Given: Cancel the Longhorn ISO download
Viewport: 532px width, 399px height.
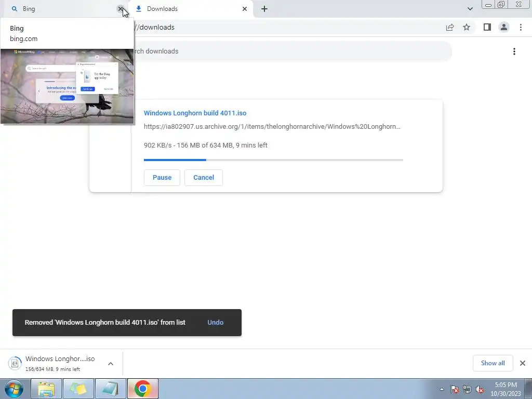Looking at the screenshot, I should point(204,178).
